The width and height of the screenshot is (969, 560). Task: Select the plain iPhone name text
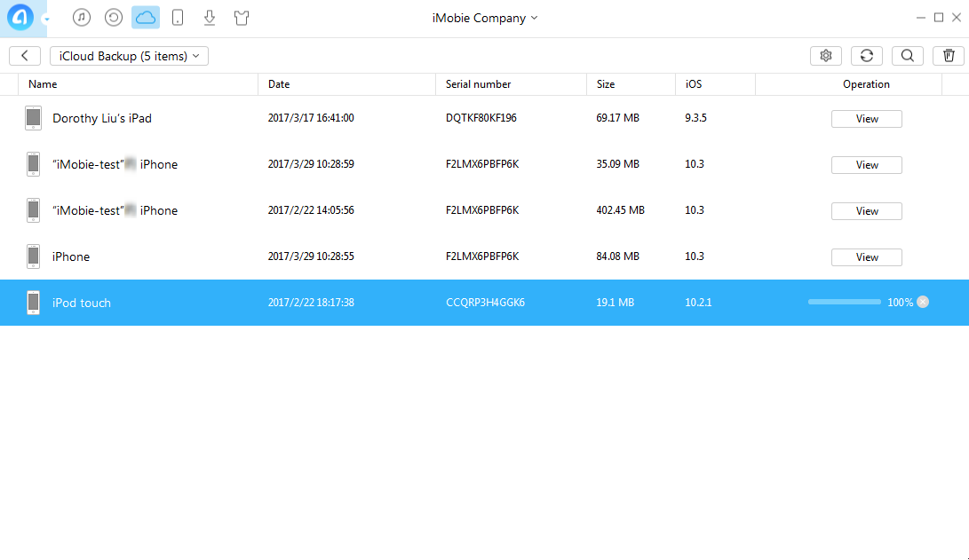click(x=71, y=256)
